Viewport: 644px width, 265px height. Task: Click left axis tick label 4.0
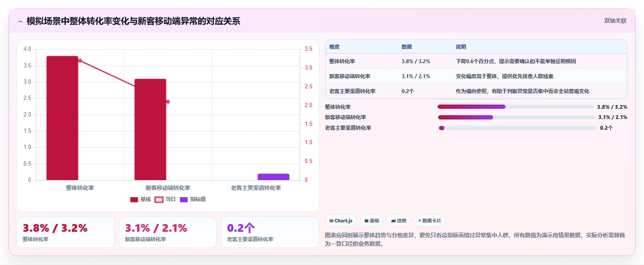27,49
